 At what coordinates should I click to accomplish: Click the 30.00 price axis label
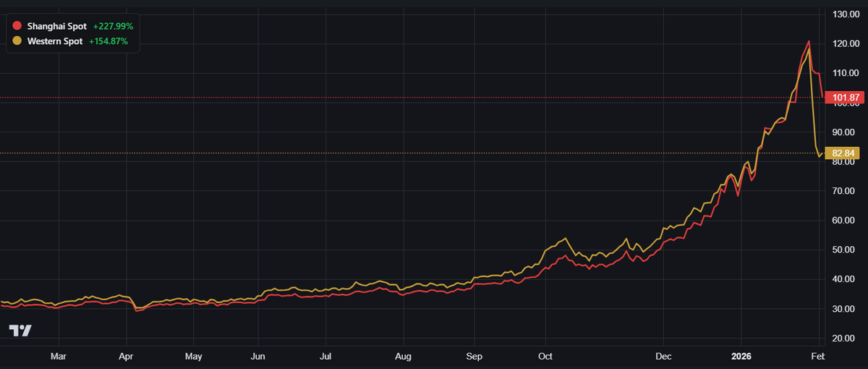pyautogui.click(x=845, y=308)
